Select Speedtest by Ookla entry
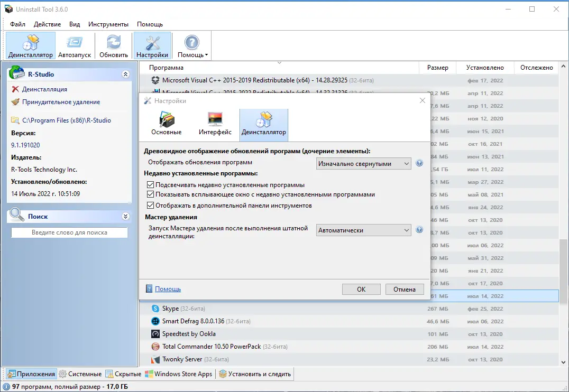Screen dimensions: 569x392 [x=349, y=334]
